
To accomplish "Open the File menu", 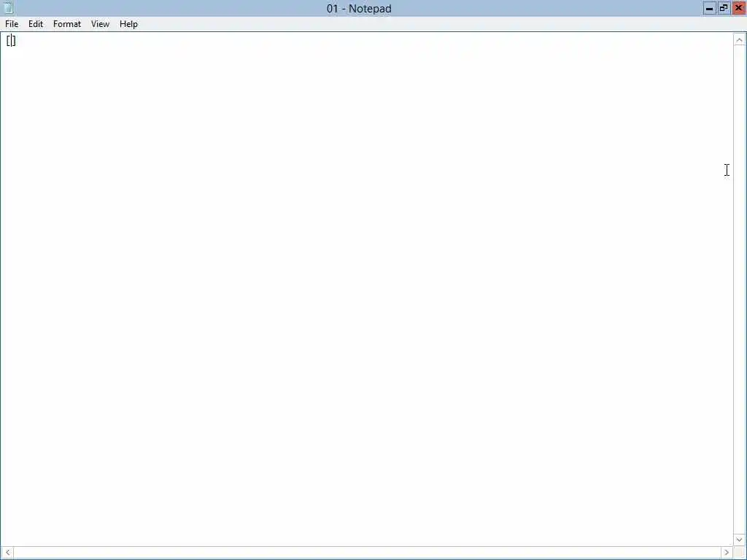I will pyautogui.click(x=12, y=24).
